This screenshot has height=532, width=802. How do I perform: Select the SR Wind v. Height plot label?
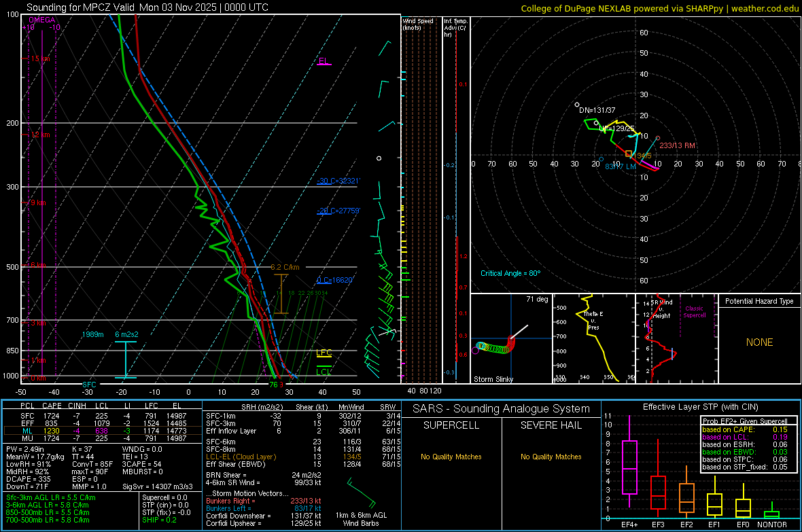pos(661,309)
